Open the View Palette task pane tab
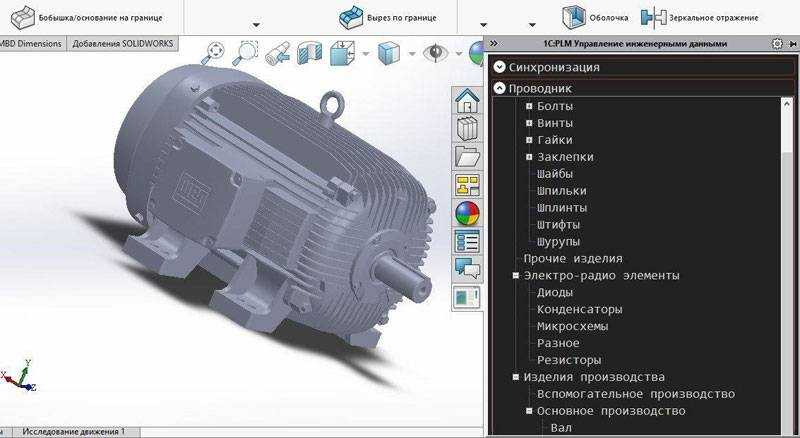The image size is (800, 438). 467,185
